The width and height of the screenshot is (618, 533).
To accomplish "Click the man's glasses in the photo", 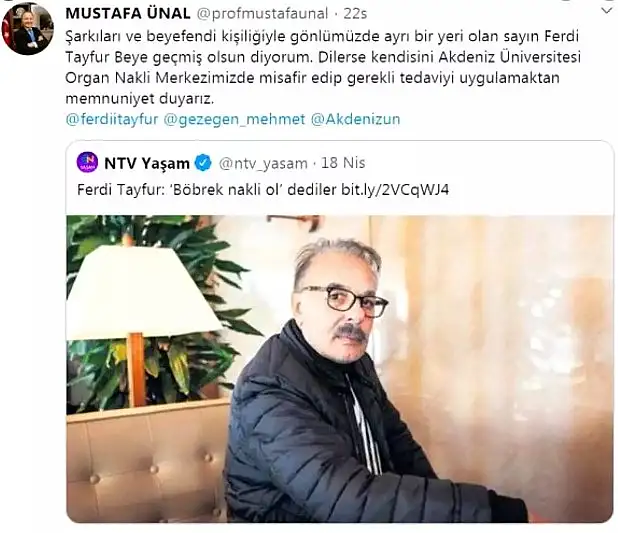I will pyautogui.click(x=346, y=301).
